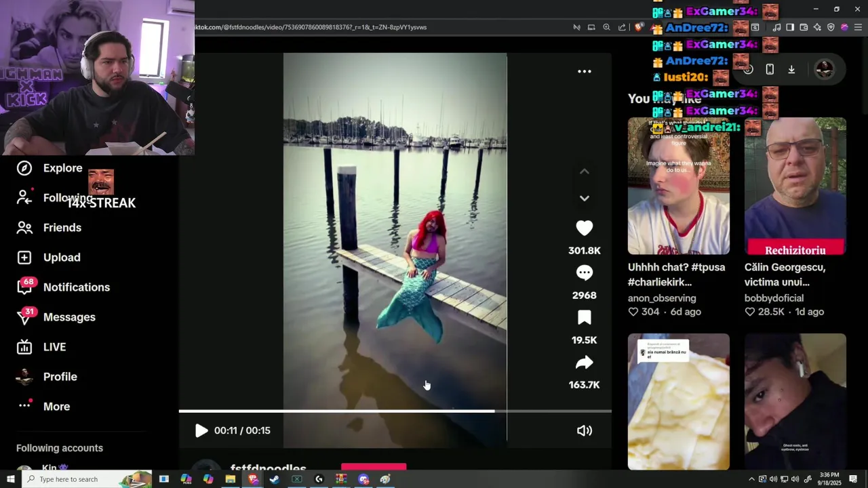
Task: Like the video with the heart icon
Action: (x=584, y=228)
